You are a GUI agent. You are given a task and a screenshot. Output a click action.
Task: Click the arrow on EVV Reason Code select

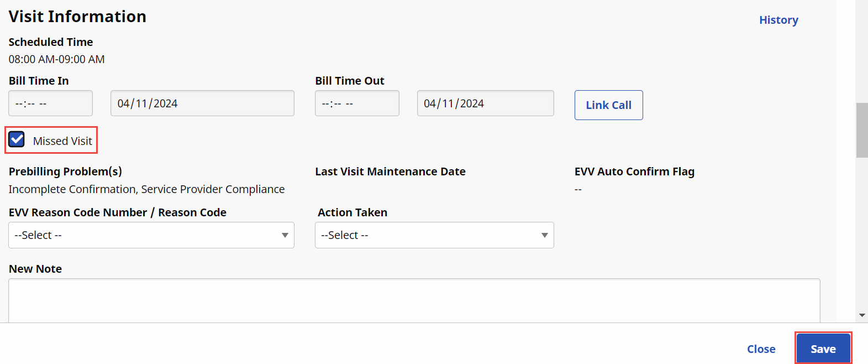point(285,235)
